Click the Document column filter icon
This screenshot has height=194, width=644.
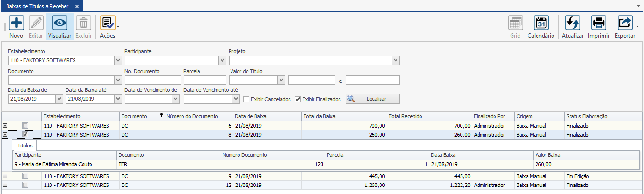[161, 115]
